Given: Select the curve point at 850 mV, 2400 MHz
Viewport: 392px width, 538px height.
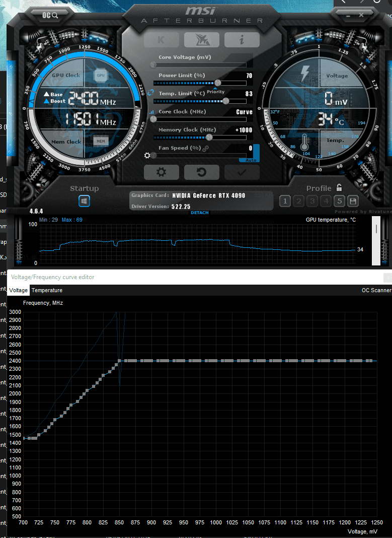Looking at the screenshot, I should click(119, 361).
